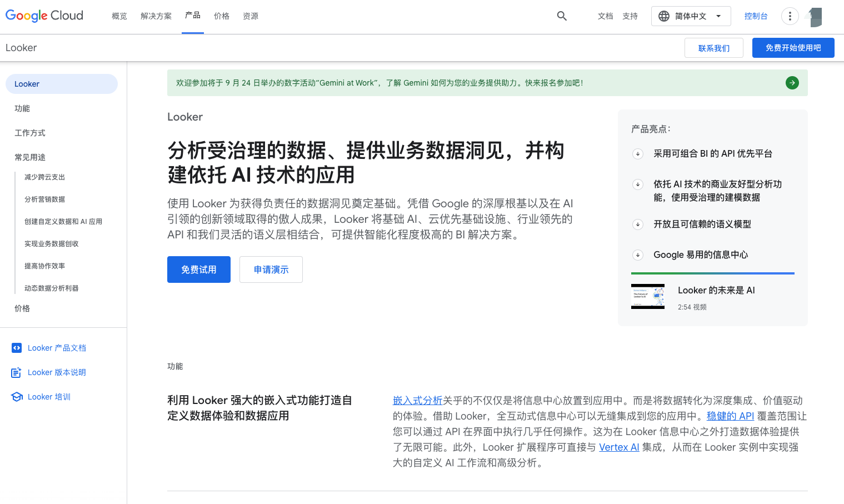Click the Looker 培训 graduation cap icon

[x=17, y=397]
